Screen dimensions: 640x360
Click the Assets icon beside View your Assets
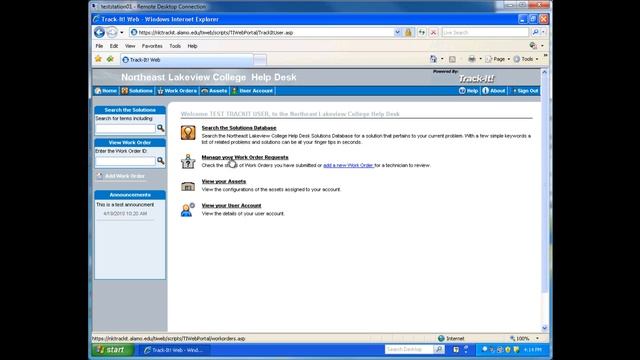pos(188,187)
